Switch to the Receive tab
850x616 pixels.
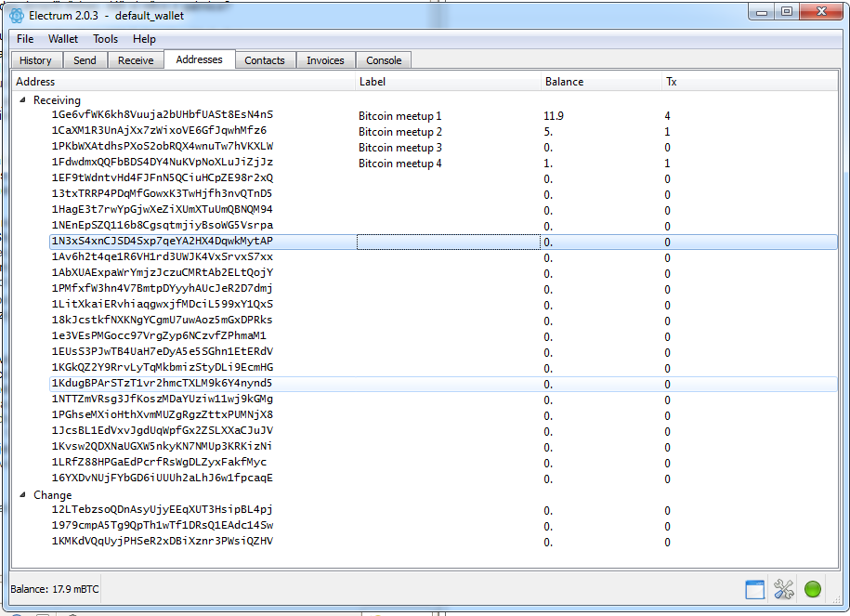136,60
